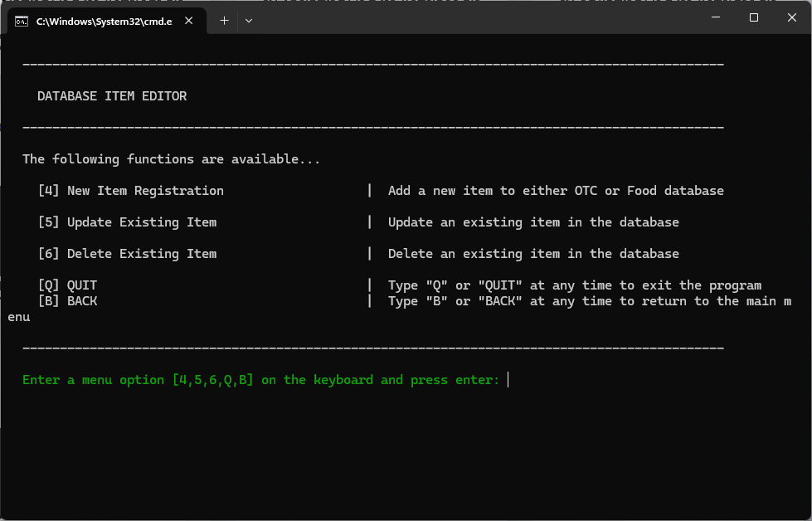Viewport: 812px width, 521px height.
Task: Click 'Update an existing item in the database' text
Action: click(x=532, y=222)
